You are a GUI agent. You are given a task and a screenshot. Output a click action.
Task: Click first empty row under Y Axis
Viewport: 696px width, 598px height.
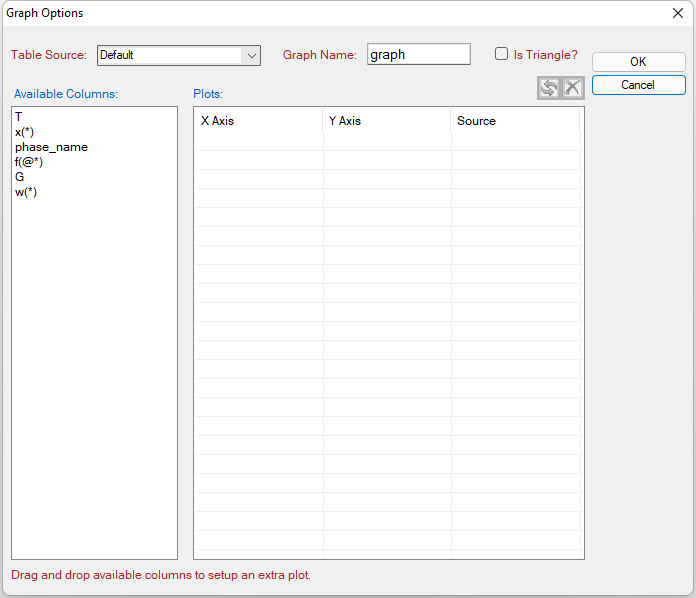[x=386, y=142]
